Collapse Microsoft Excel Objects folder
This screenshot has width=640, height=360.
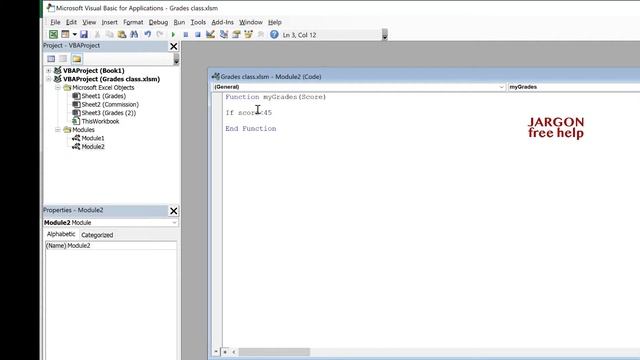click(x=58, y=88)
